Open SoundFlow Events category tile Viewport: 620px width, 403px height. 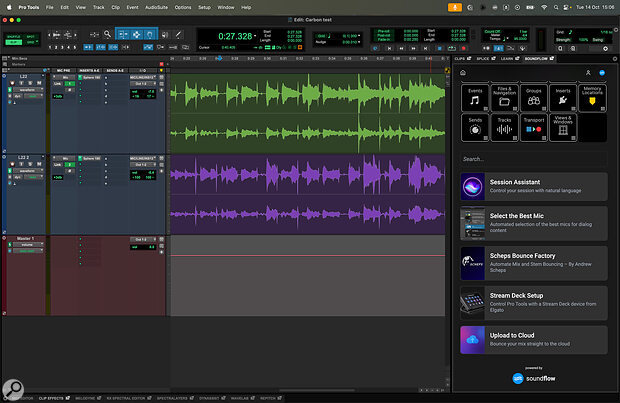pyautogui.click(x=475, y=98)
